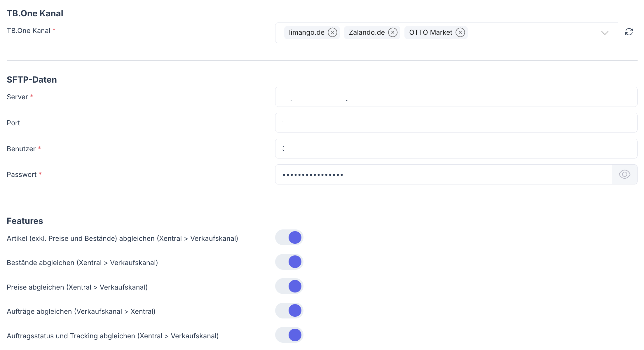This screenshot has width=644, height=350.
Task: Expand the TB.One Kanal dropdown chevron
Action: pyautogui.click(x=605, y=33)
